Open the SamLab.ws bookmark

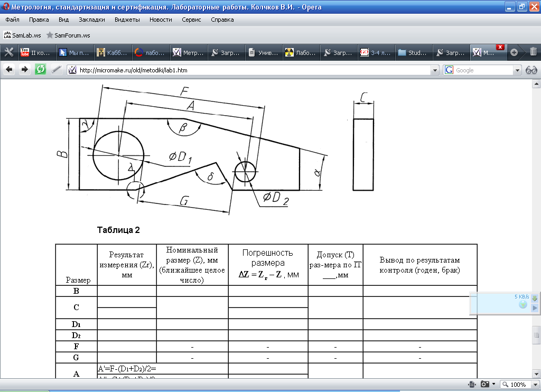coord(22,35)
